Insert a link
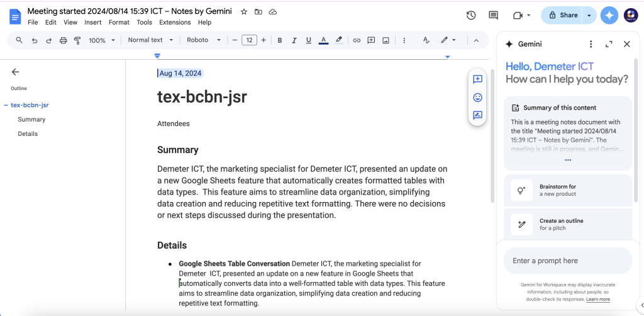The image size is (644, 316). click(357, 40)
